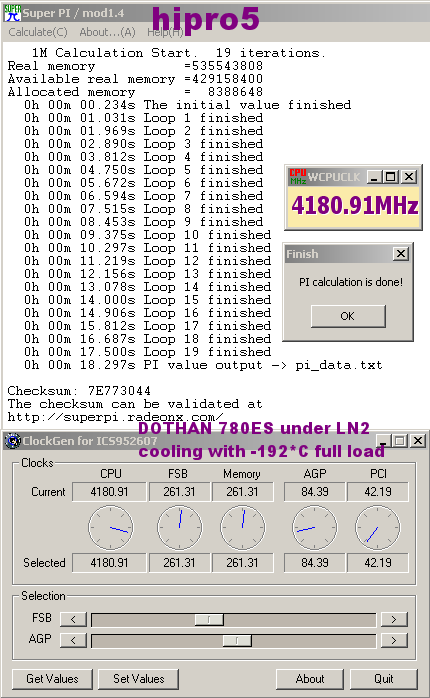
Task: Click the Set Values button
Action: coord(138,679)
